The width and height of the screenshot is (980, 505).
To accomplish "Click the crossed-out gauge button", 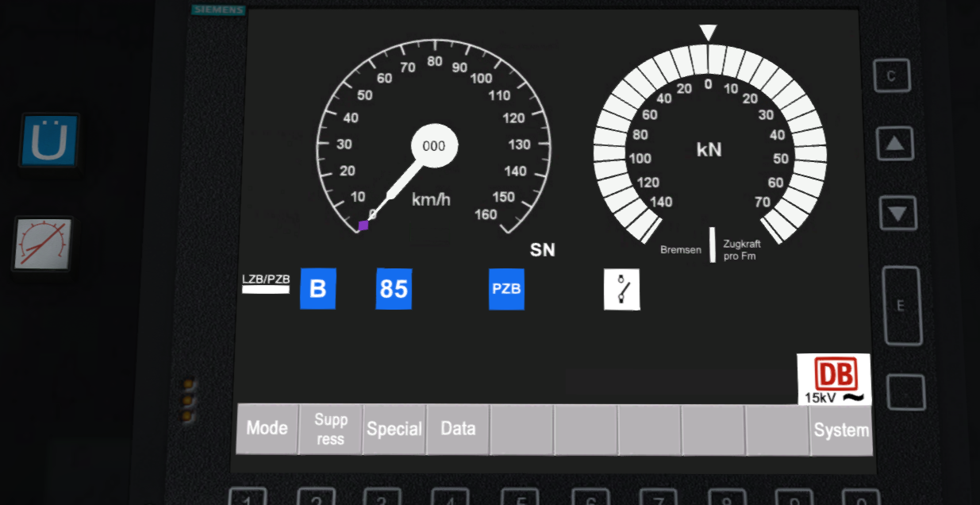I will 44,244.
